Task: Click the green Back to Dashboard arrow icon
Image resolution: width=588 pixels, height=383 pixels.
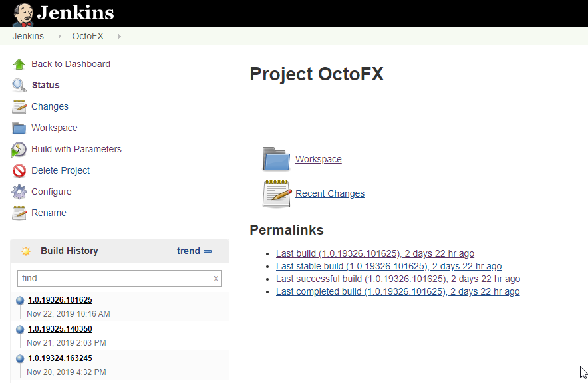Action: pyautogui.click(x=19, y=64)
